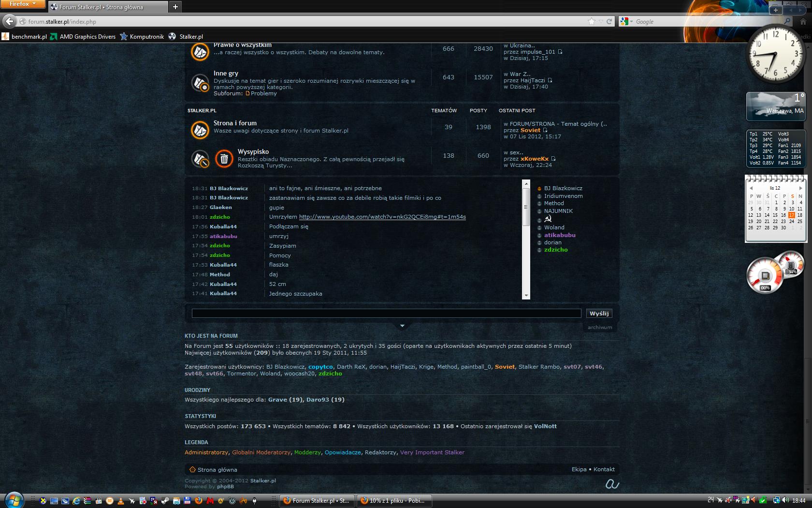This screenshot has width=812, height=508.
Task: Switch to 10% z 1 pliku download window
Action: point(394,501)
